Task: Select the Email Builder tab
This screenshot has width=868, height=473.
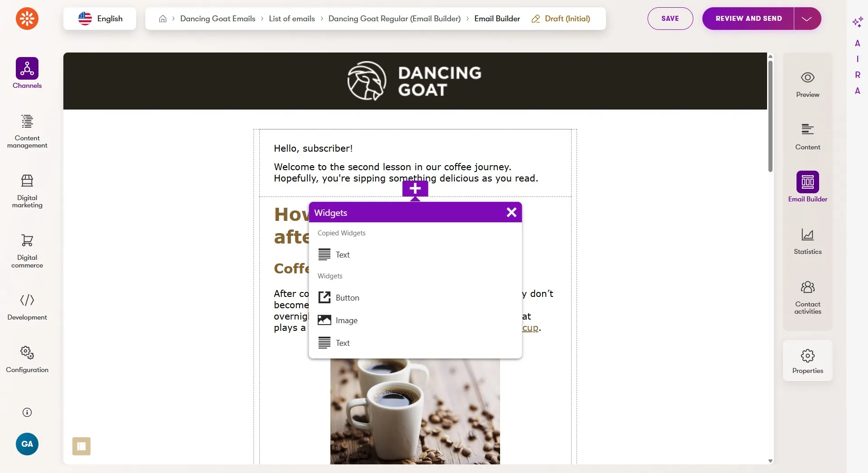Action: [x=807, y=187]
